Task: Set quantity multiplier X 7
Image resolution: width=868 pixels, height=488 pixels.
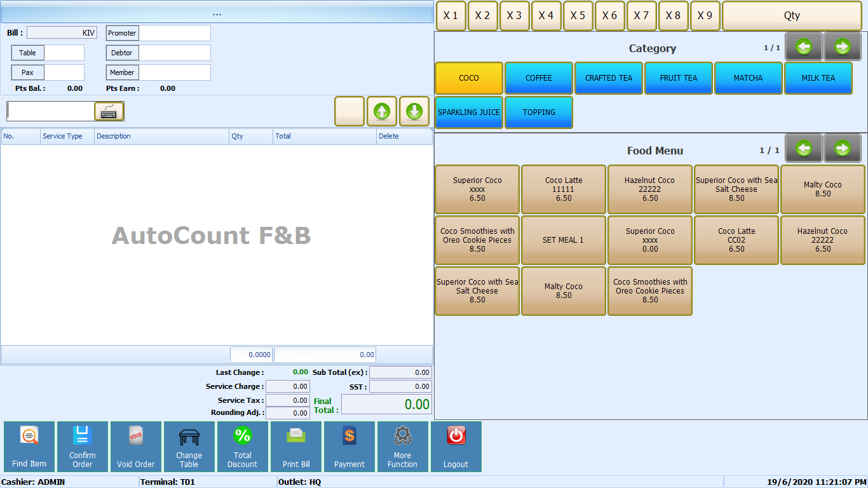Action: pyautogui.click(x=642, y=16)
